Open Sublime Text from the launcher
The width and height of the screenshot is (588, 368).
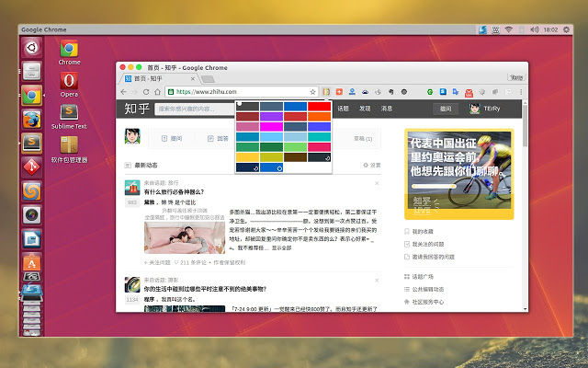click(31, 144)
